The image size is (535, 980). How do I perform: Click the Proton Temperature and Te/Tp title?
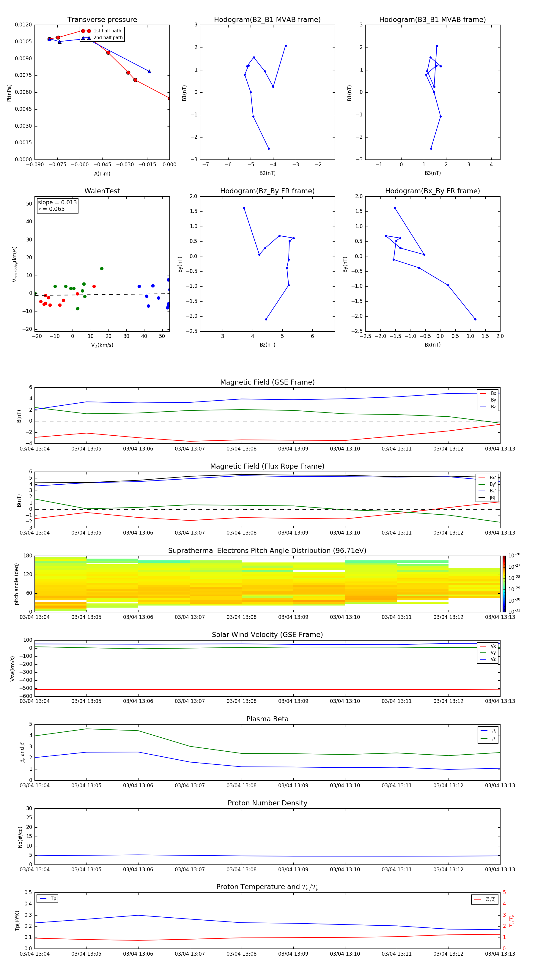pyautogui.click(x=267, y=887)
